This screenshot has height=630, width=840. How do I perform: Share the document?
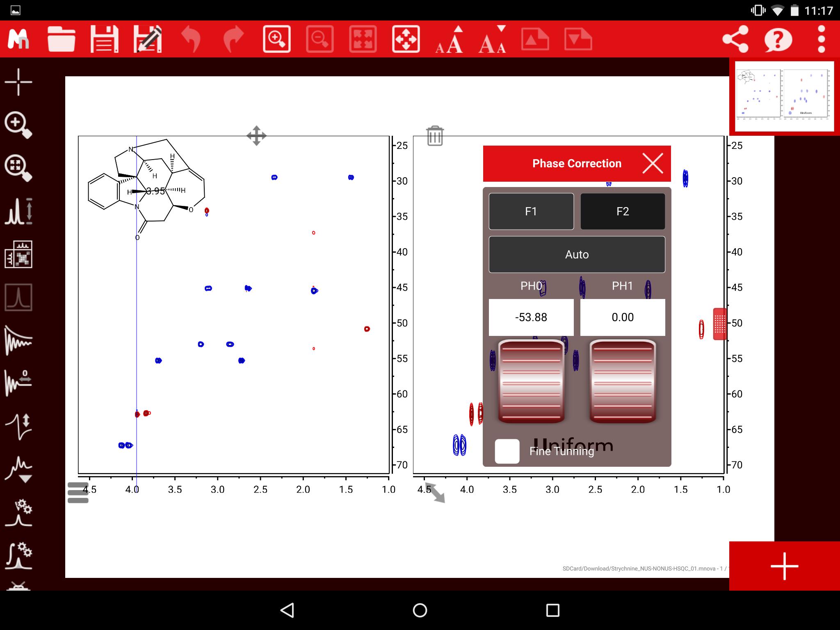pos(735,39)
